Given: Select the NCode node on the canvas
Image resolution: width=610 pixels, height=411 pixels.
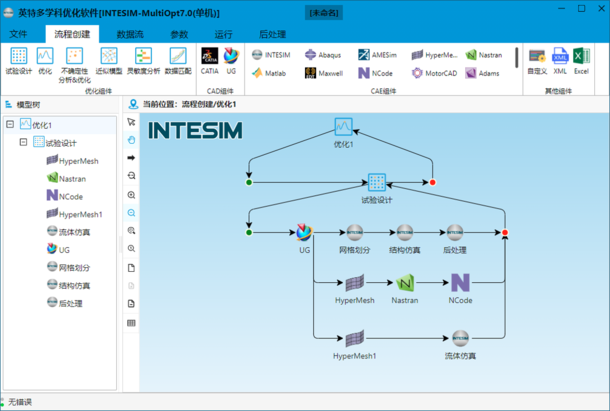Looking at the screenshot, I should click(460, 283).
